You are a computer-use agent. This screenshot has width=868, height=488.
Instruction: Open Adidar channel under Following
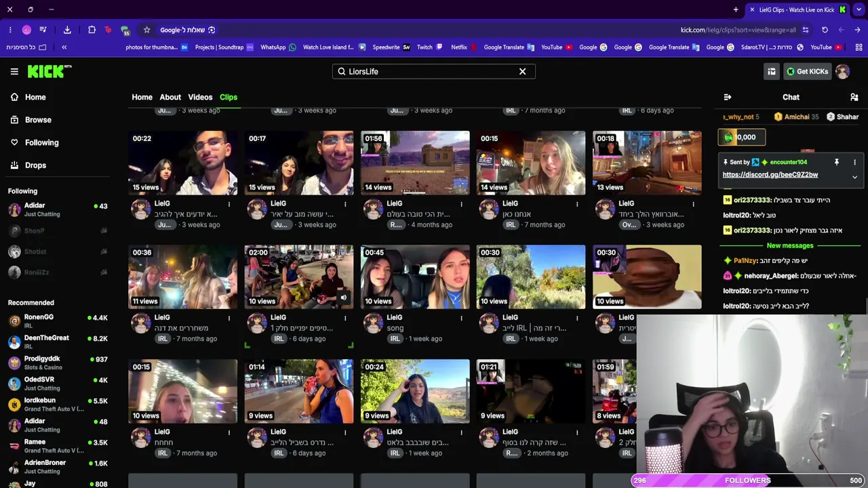tap(58, 209)
